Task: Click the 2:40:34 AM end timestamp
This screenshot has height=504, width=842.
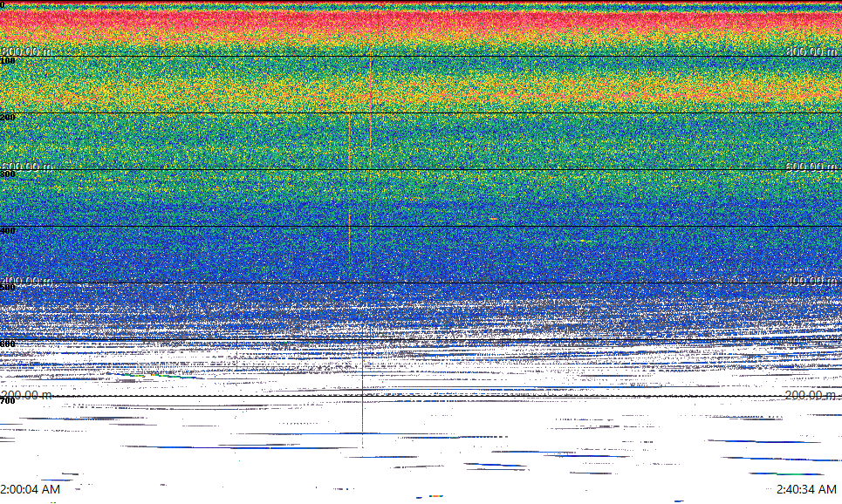Action: [806, 489]
